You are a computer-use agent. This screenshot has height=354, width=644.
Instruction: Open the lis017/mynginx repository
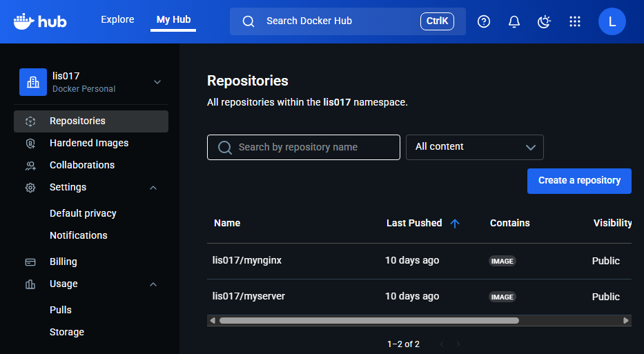247,260
